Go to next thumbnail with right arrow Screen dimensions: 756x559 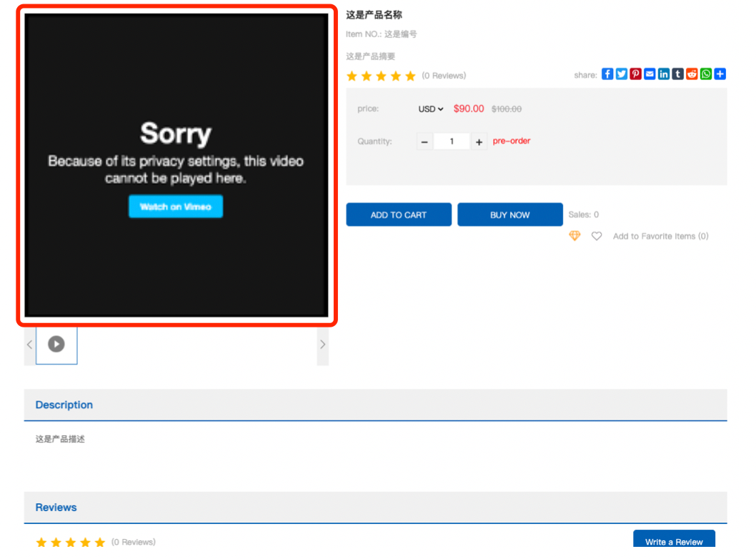coord(322,345)
